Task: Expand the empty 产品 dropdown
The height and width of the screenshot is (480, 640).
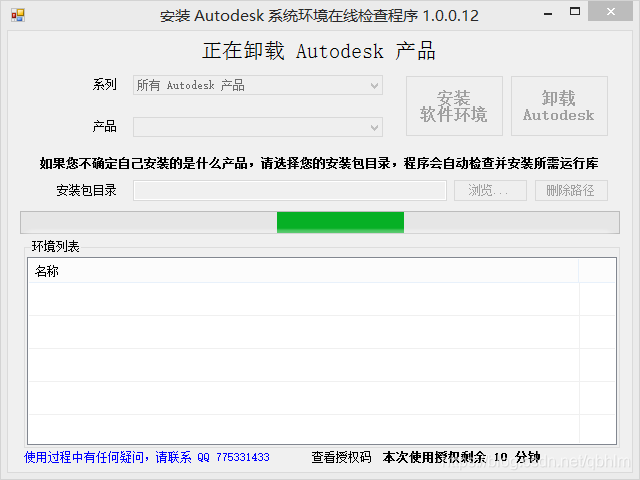Action: point(258,127)
